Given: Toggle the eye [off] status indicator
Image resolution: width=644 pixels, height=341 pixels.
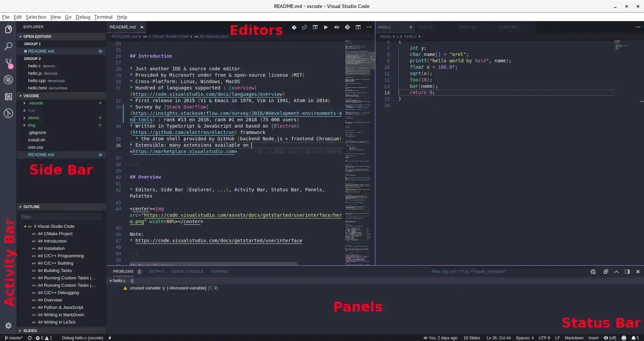Looking at the screenshot, I should 610,338.
